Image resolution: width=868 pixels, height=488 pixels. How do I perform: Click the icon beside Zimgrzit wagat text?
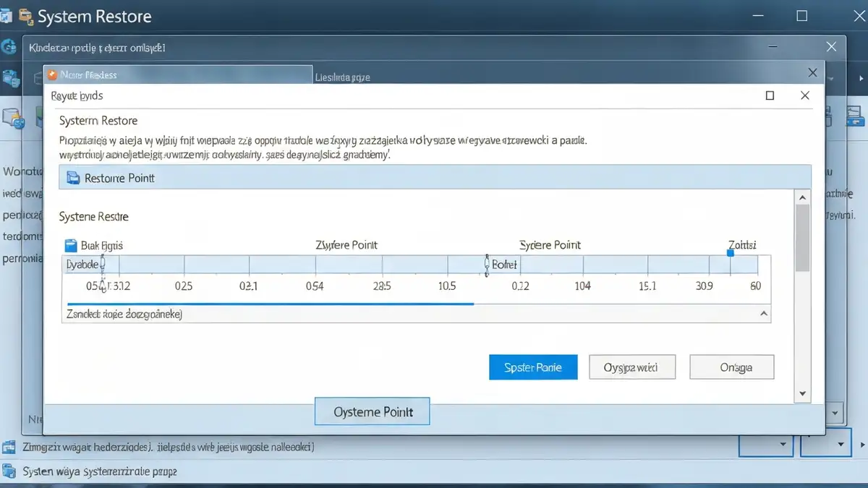[x=9, y=447]
